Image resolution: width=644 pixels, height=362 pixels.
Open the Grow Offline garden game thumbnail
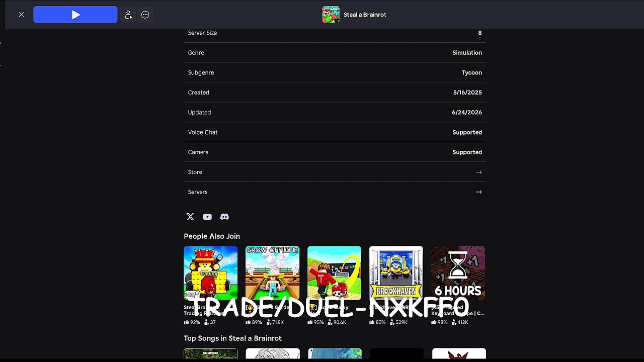coord(272,273)
